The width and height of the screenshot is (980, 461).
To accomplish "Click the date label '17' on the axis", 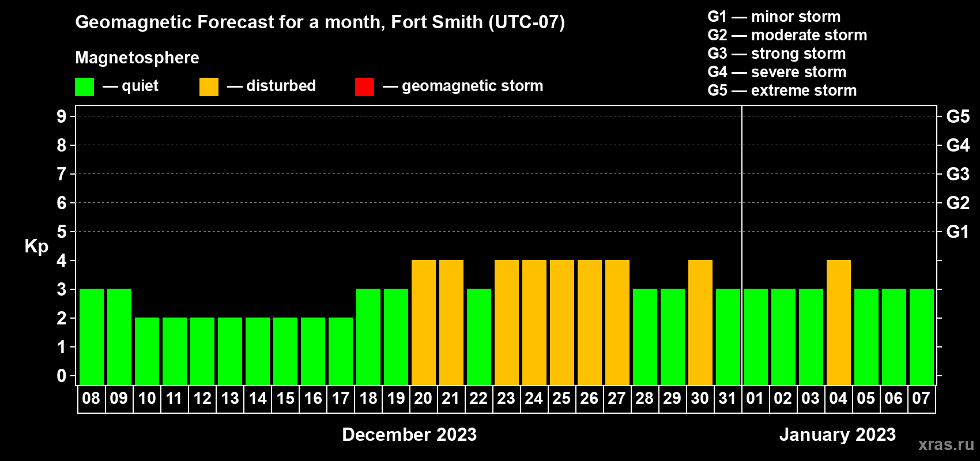I will click(341, 398).
